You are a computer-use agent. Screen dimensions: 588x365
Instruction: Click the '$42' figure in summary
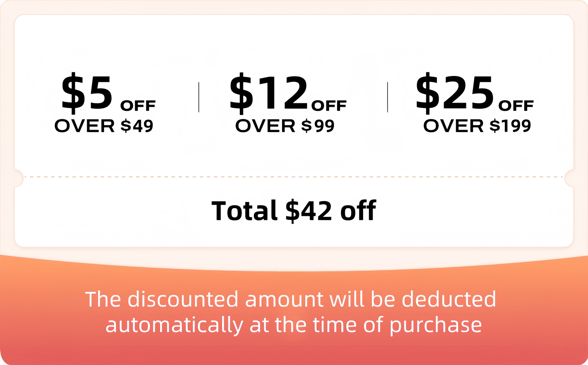coord(309,211)
